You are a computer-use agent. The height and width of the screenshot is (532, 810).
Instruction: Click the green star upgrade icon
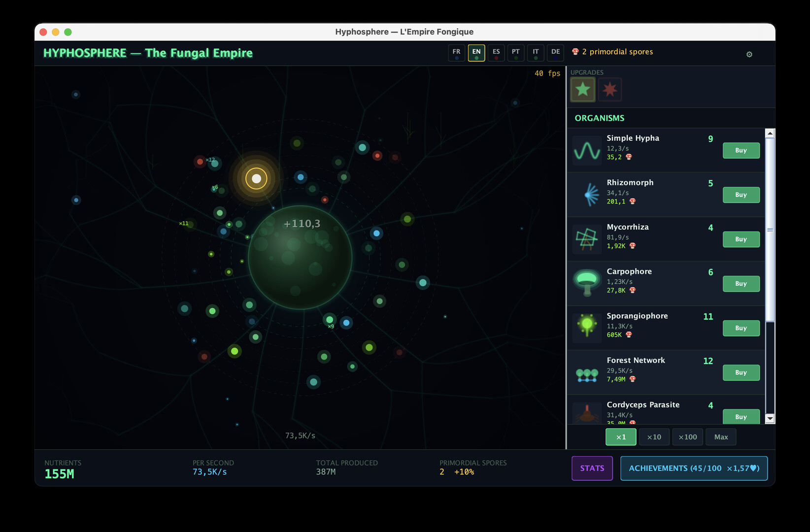coord(582,90)
